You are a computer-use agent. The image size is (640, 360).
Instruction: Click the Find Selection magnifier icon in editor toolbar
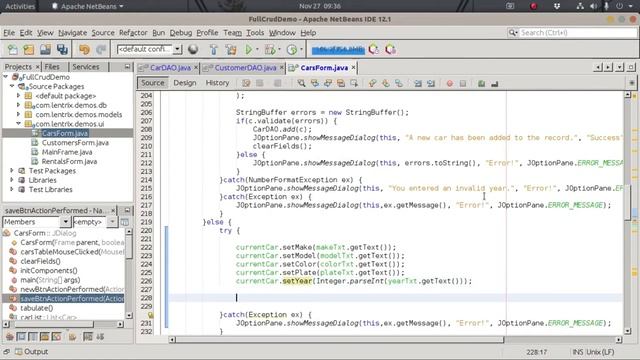click(301, 83)
